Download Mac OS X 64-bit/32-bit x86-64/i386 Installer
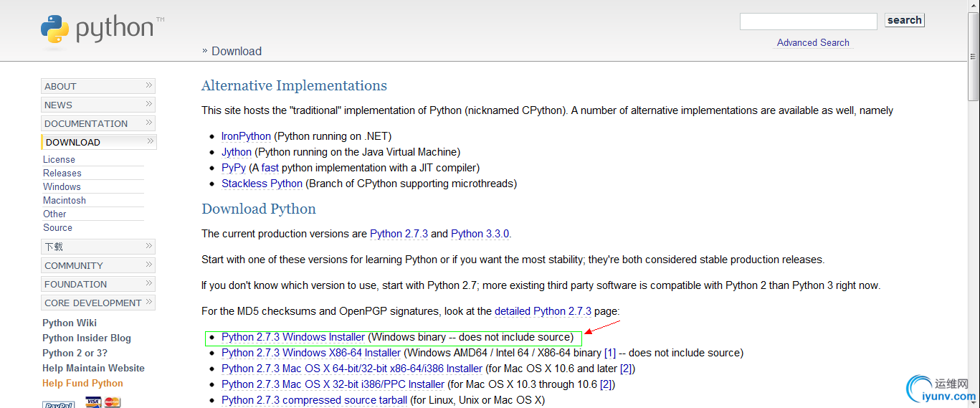The height and width of the screenshot is (408, 980). [x=352, y=369]
